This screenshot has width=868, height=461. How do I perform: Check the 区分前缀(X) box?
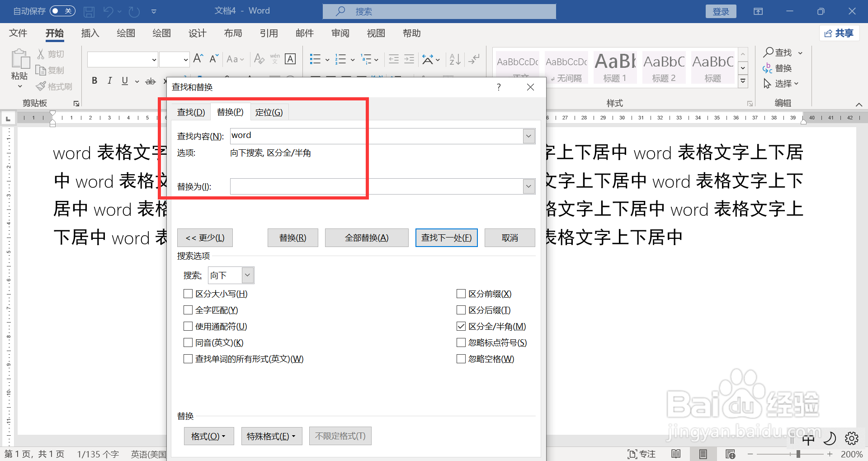(461, 294)
